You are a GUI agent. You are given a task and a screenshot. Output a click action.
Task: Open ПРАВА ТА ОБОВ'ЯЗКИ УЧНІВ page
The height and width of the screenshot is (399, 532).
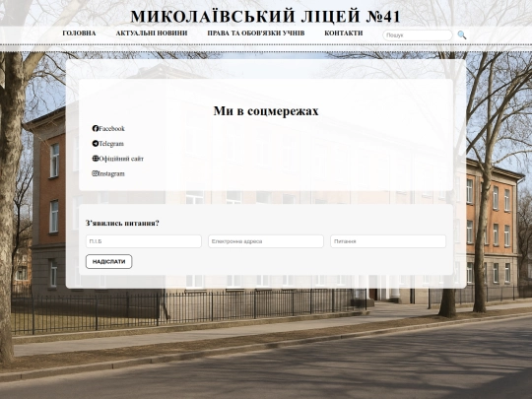point(256,33)
